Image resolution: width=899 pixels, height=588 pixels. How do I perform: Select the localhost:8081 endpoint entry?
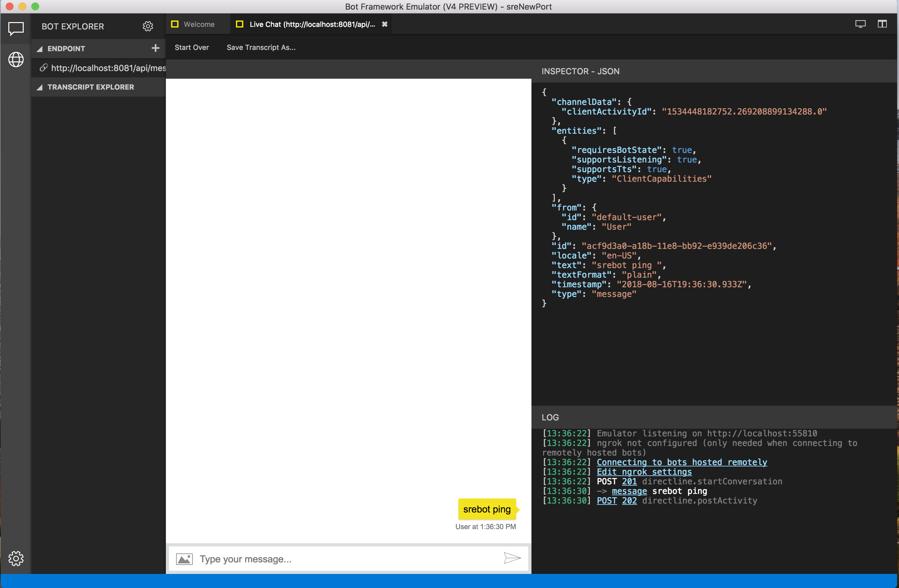point(99,68)
